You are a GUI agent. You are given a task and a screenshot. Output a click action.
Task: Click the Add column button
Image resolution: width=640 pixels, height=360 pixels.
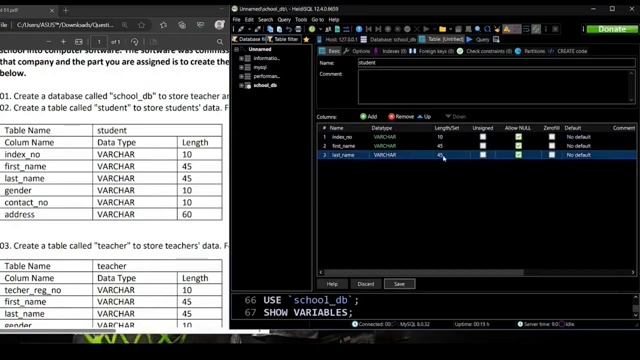click(369, 117)
